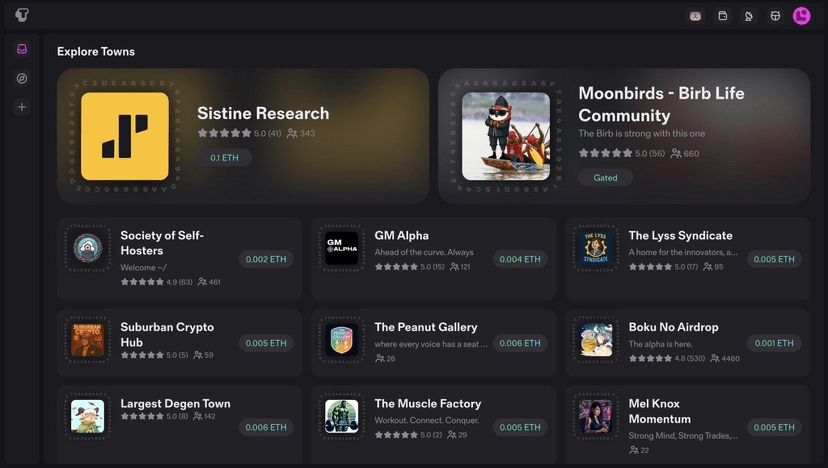This screenshot has height=468, width=828.
Task: Click the GM Alpha town logo
Action: tap(342, 248)
